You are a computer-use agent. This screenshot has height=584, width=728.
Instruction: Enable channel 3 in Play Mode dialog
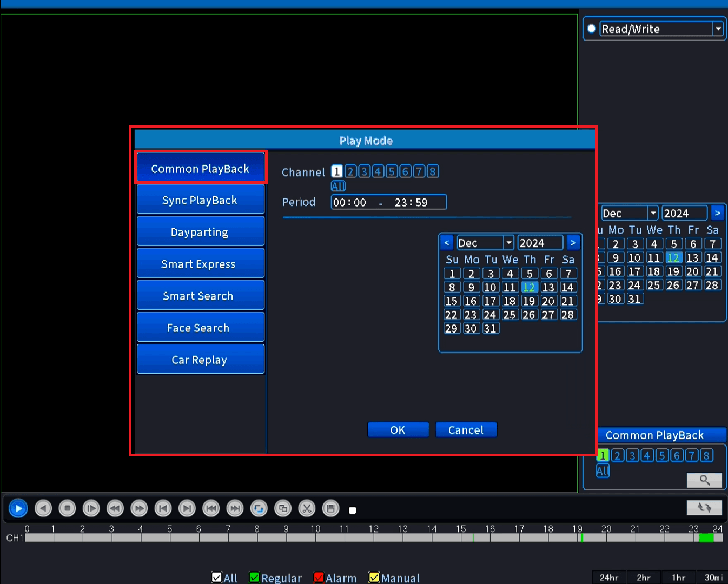coord(364,171)
